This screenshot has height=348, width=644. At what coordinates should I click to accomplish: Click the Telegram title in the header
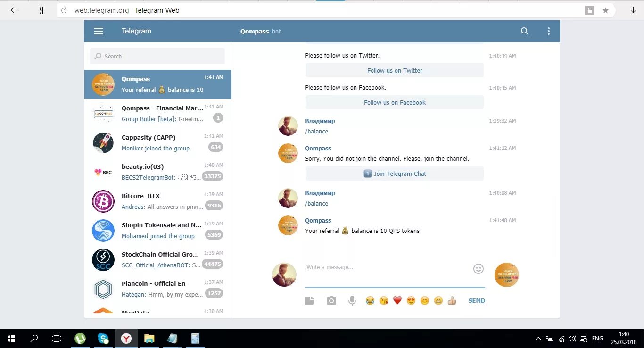pyautogui.click(x=136, y=31)
